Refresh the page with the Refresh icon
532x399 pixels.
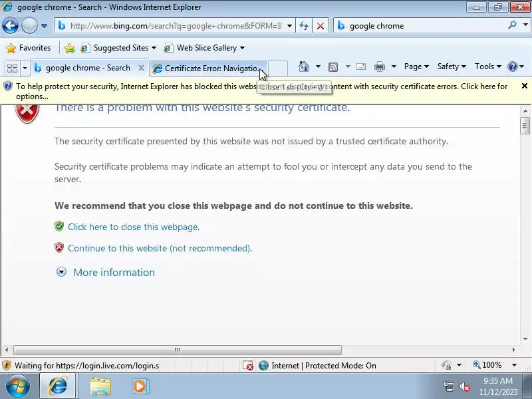[x=304, y=26]
